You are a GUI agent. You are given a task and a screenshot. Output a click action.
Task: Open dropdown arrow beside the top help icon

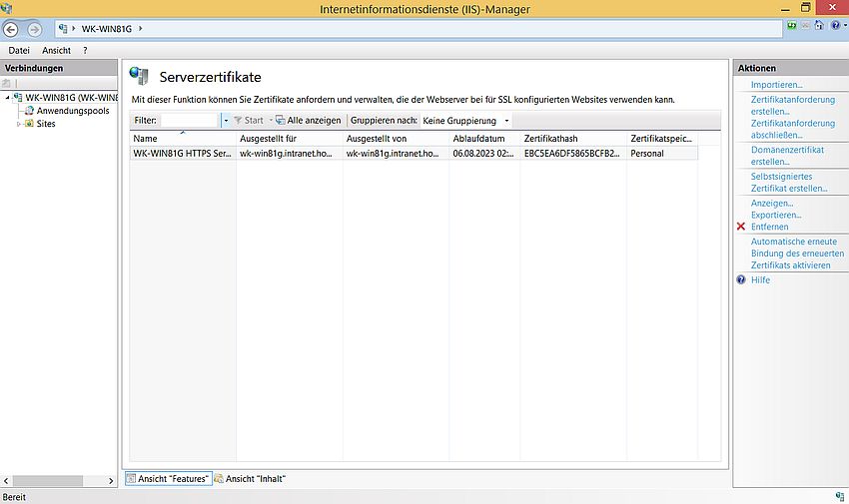[845, 25]
